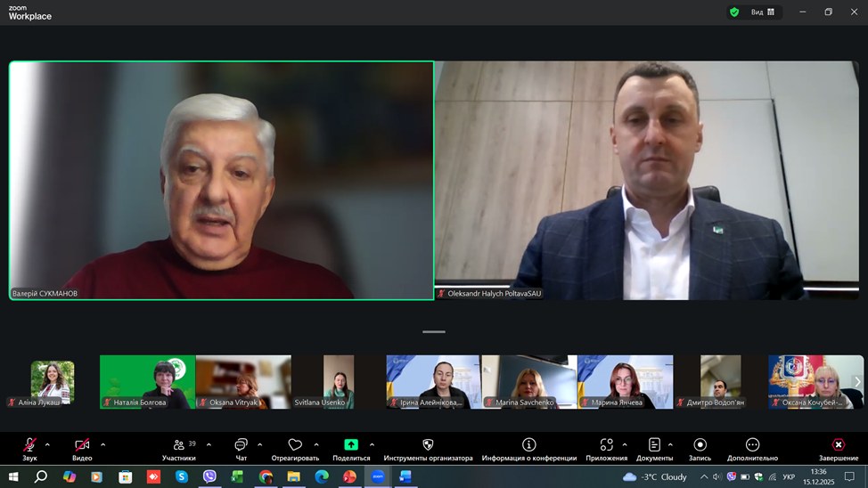Open the Participants (Участники) panel
The width and height of the screenshot is (868, 488).
pyautogui.click(x=178, y=445)
